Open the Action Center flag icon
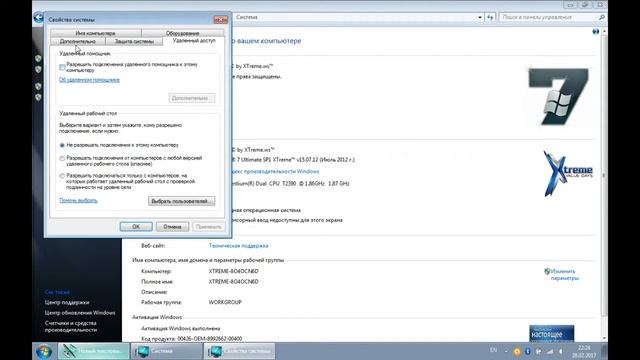The image size is (640, 360). click(538, 351)
